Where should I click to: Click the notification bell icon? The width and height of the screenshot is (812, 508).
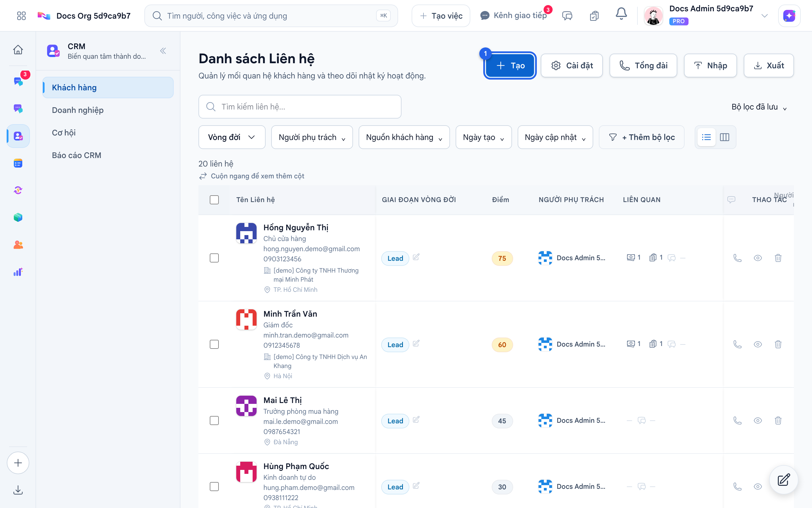click(x=621, y=14)
